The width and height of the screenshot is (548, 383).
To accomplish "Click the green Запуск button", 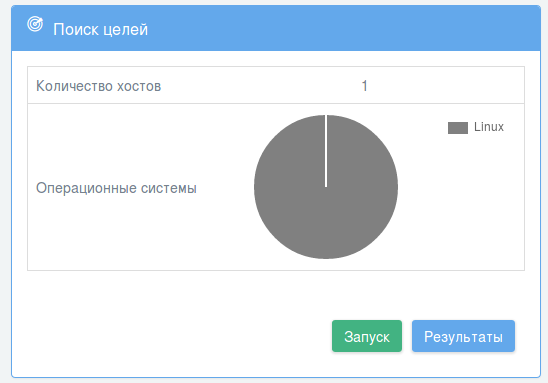I will pyautogui.click(x=367, y=336).
